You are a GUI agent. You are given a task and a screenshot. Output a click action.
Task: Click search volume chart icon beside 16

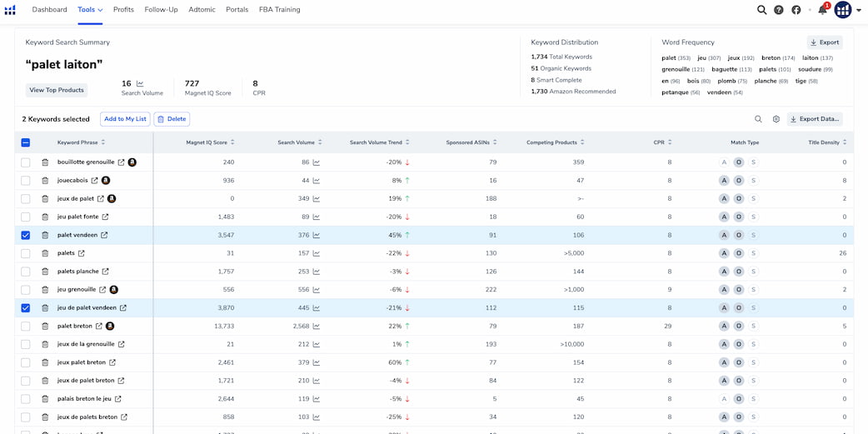140,83
